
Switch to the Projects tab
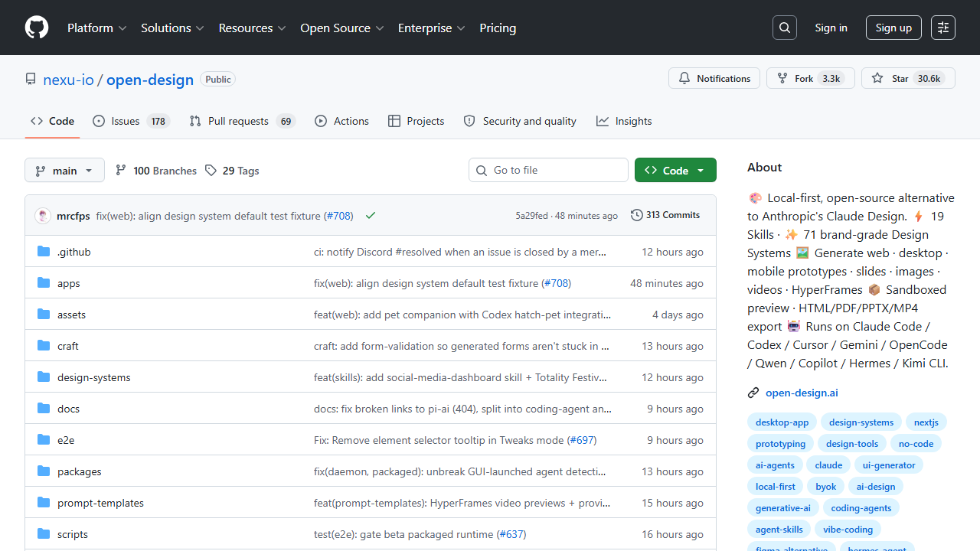[416, 121]
